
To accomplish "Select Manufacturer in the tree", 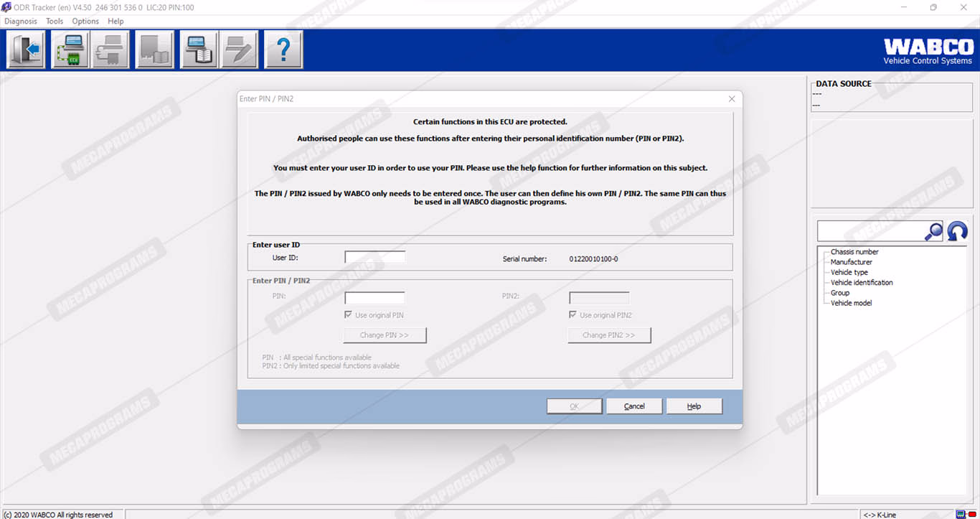I will [852, 262].
